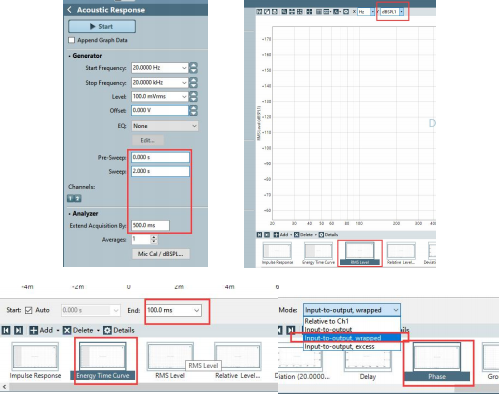The image size is (499, 394).
Task: Click the Extend Acquisition By field
Action: pos(150,225)
